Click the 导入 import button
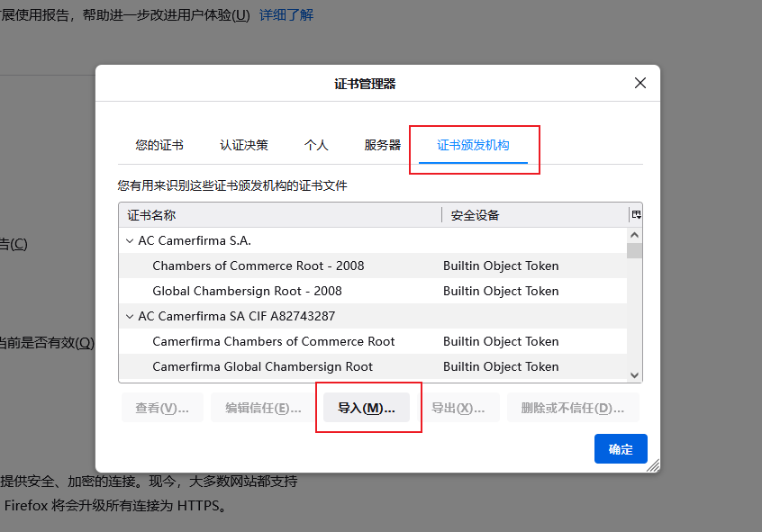Image resolution: width=762 pixels, height=532 pixels. point(366,408)
